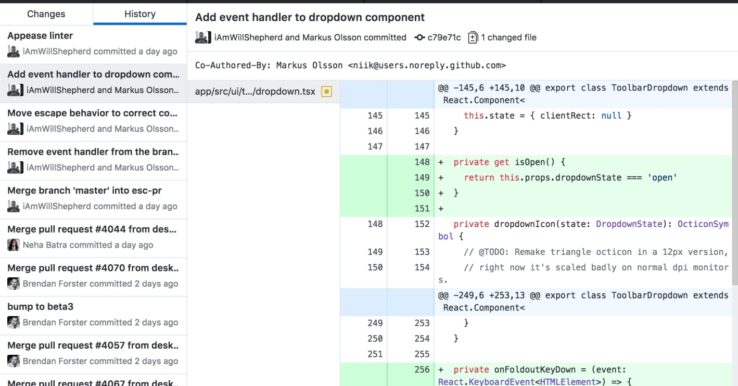Image resolution: width=738 pixels, height=386 pixels.
Task: Click avatar under "Merge branch 'master'" commit
Action: (13, 206)
